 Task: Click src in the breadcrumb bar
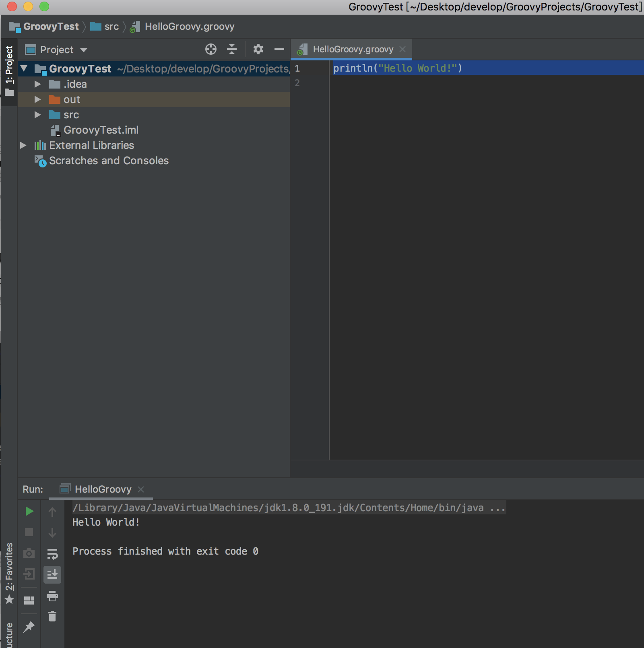tap(111, 27)
